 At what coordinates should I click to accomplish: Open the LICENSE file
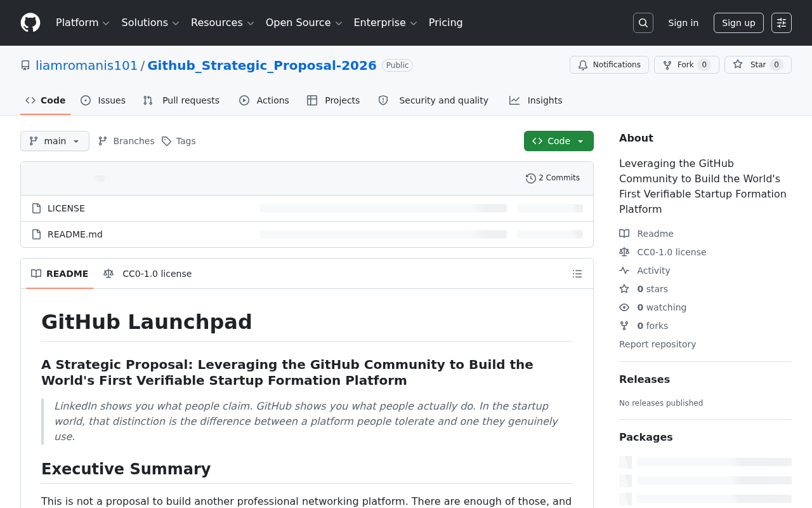(66, 208)
